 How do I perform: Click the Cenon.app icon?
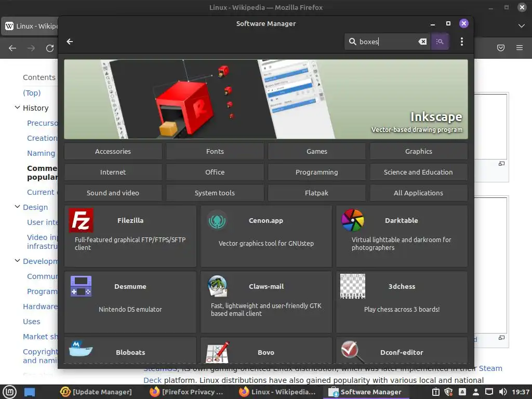coord(217,220)
